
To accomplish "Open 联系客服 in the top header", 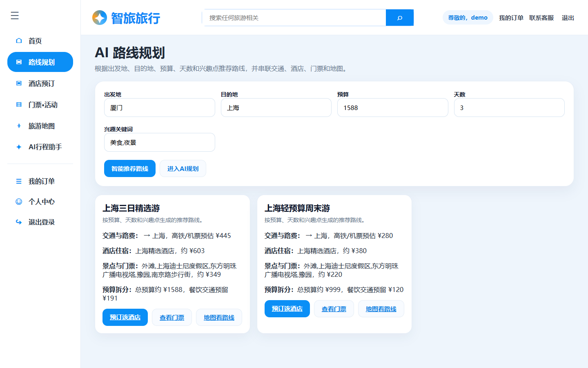I will click(x=541, y=18).
